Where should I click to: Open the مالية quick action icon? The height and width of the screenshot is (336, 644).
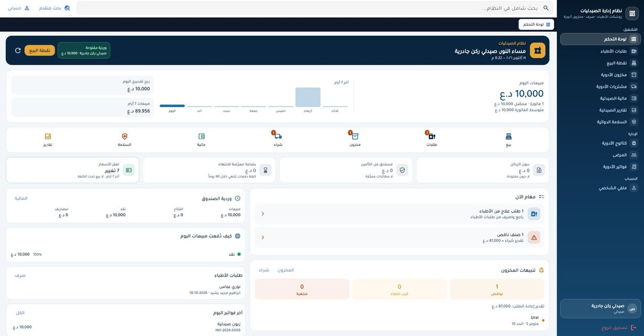point(202,136)
